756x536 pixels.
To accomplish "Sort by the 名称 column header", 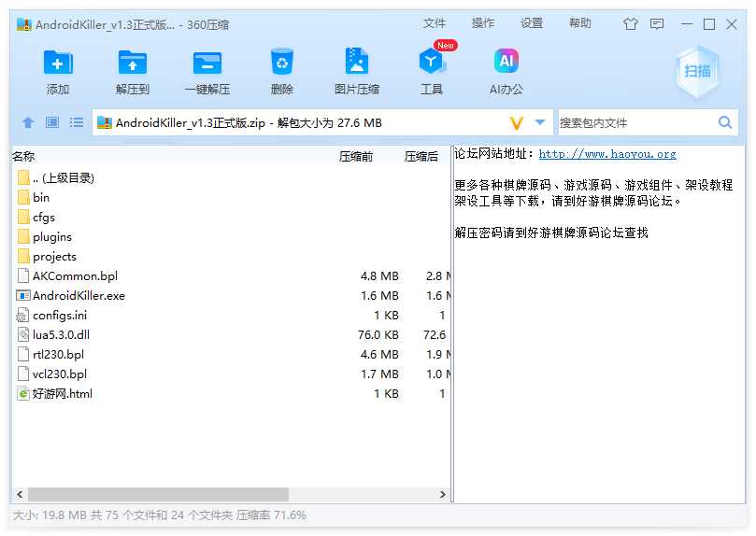I will pos(23,157).
